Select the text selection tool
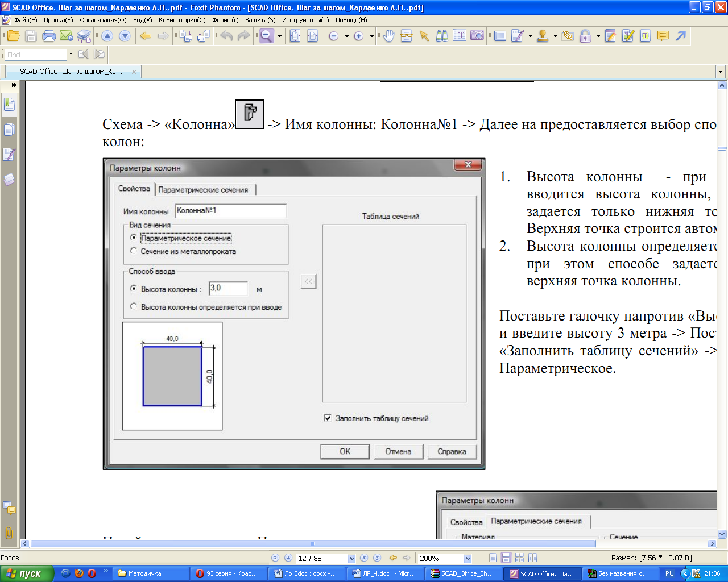 point(460,36)
